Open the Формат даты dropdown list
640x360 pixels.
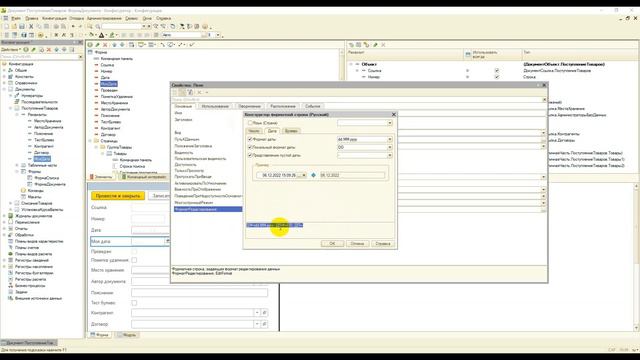390,139
